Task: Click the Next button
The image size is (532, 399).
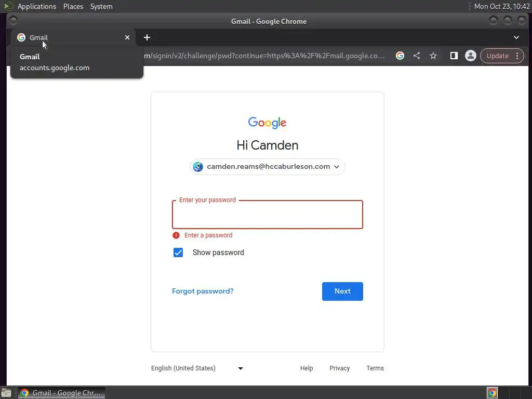Action: click(x=342, y=291)
